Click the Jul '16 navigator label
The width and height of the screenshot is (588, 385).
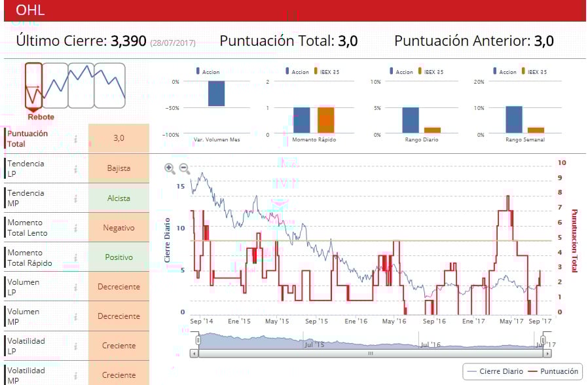coord(430,344)
